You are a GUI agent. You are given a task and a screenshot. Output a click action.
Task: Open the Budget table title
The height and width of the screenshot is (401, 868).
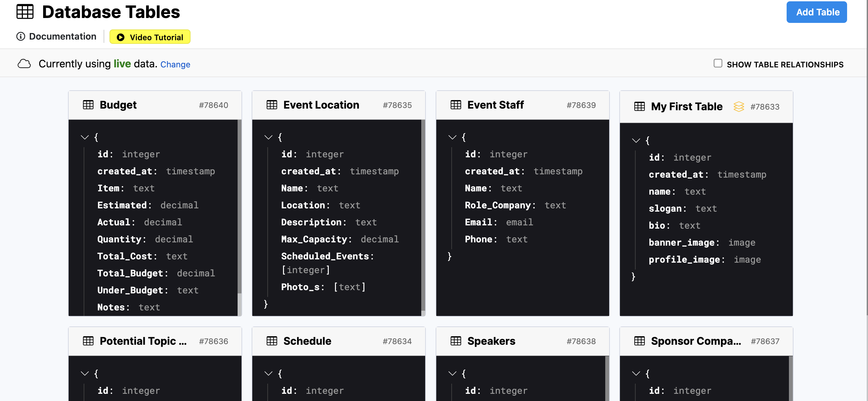click(x=118, y=105)
